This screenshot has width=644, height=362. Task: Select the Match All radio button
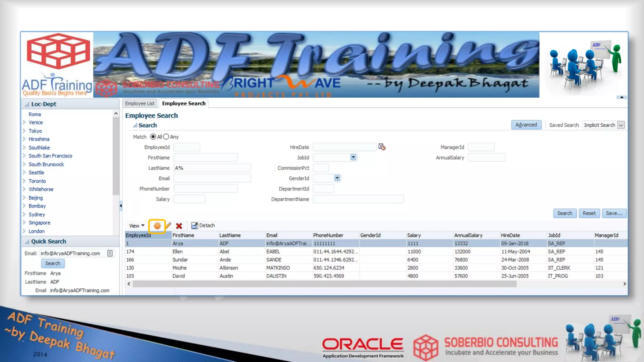(153, 137)
